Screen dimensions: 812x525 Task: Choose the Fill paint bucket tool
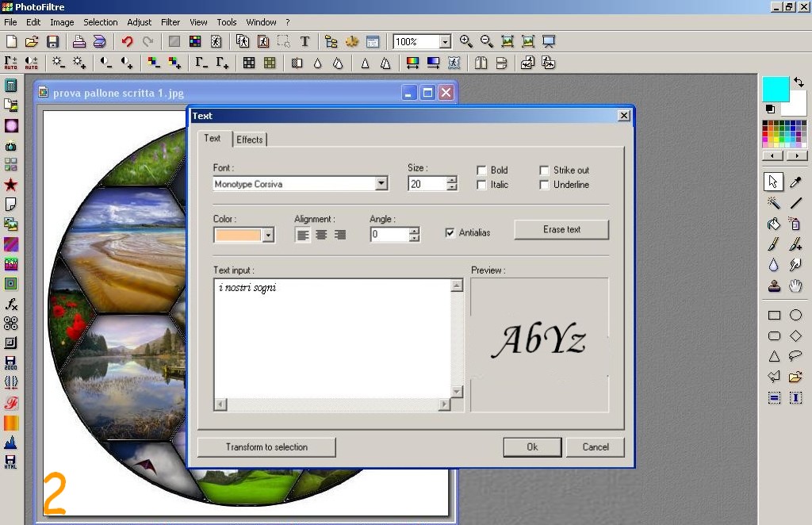coord(774,224)
